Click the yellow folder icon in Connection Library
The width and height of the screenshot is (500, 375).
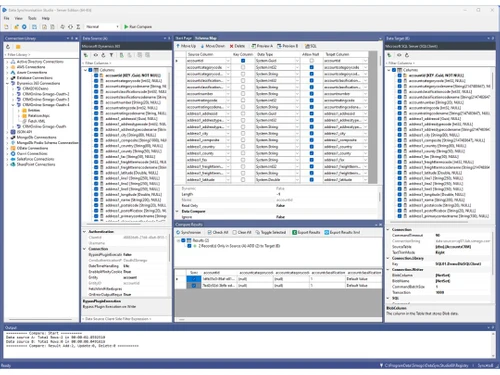pos(18,47)
